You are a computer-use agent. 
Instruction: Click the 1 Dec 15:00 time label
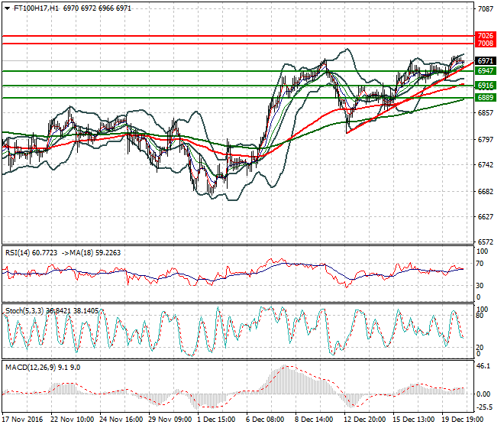tap(216, 420)
